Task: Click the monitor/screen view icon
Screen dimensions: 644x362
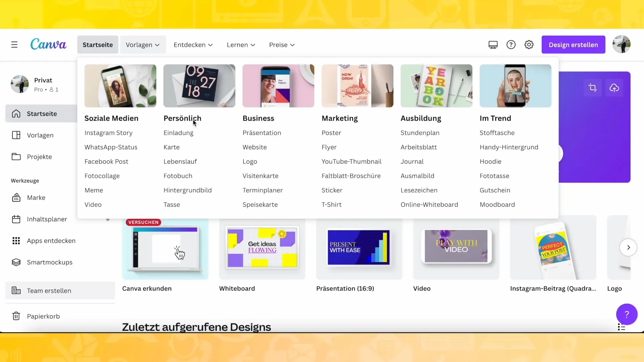Action: coord(493,45)
